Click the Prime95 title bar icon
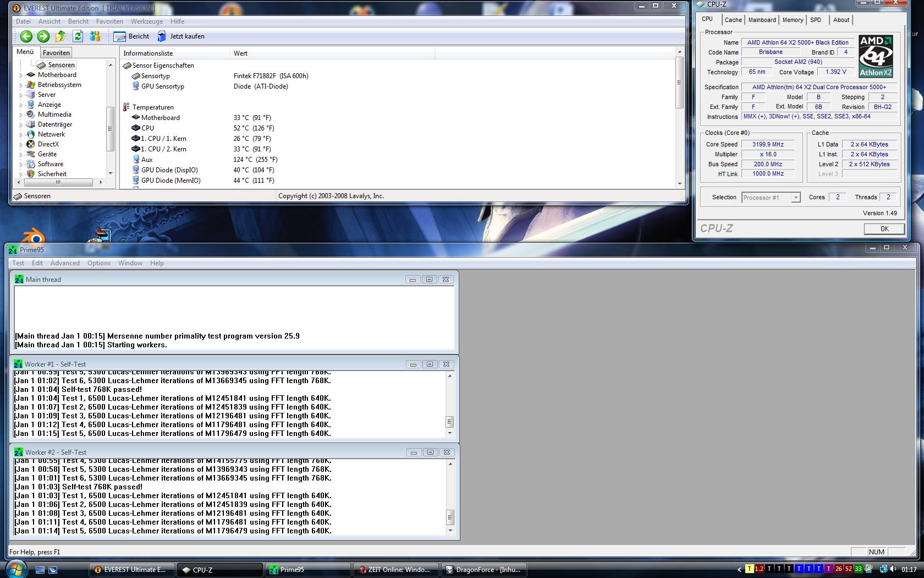This screenshot has height=578, width=924. coord(13,250)
